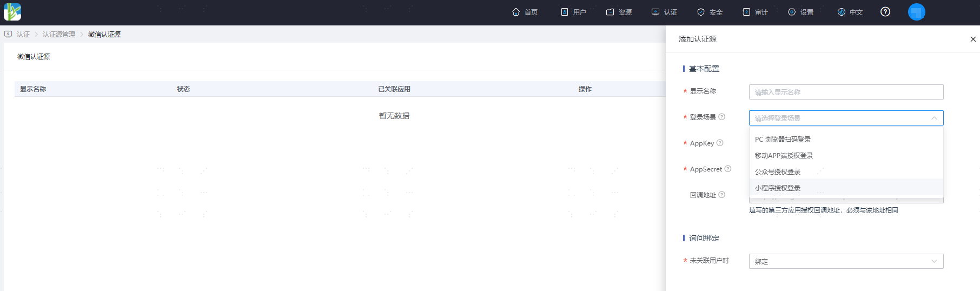
Task: Click the 认证 breadcrumb icon
Action: (x=8, y=34)
